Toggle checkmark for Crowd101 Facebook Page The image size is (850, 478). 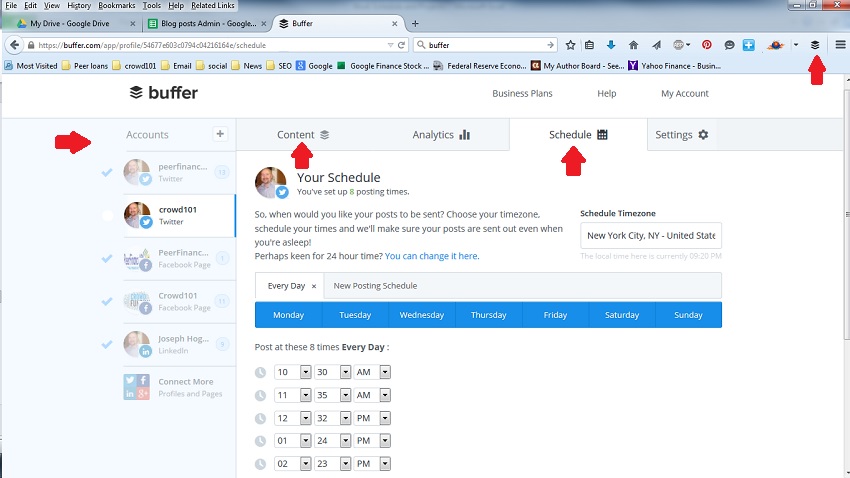[x=107, y=301]
